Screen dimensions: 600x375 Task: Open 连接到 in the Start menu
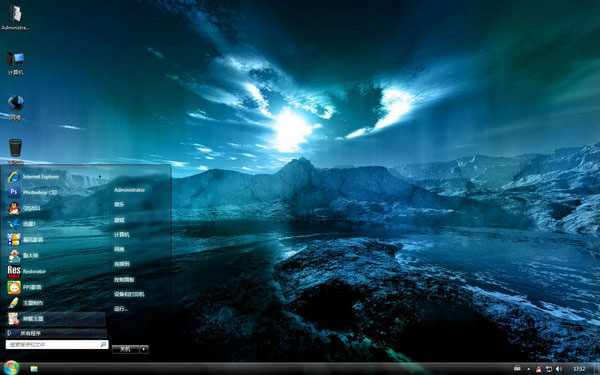(x=122, y=264)
